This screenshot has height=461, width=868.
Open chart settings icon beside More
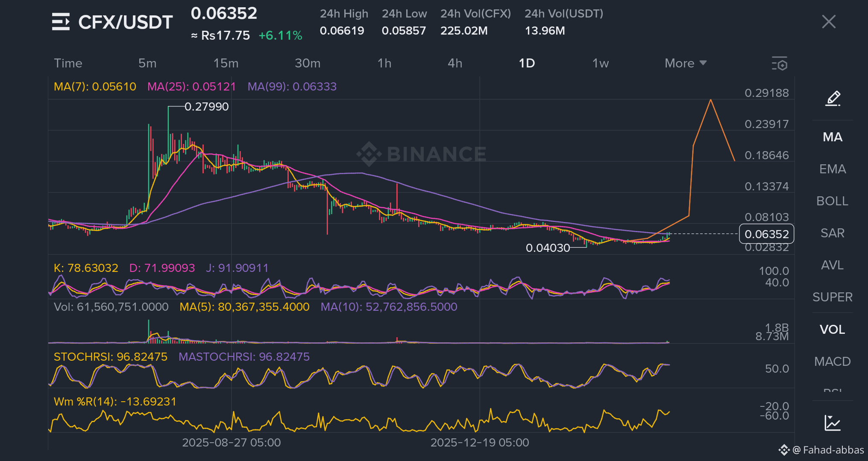(780, 64)
